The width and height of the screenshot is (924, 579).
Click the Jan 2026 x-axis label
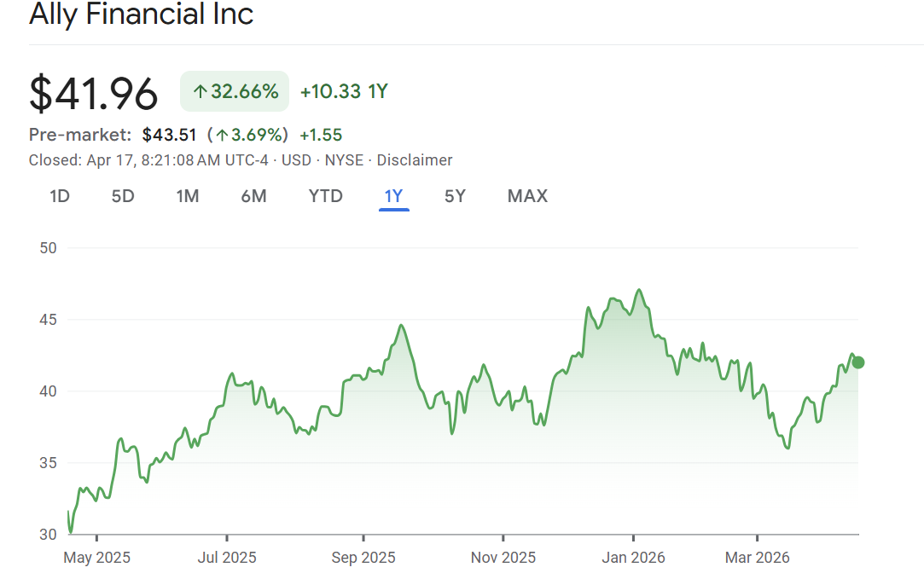pyautogui.click(x=632, y=558)
